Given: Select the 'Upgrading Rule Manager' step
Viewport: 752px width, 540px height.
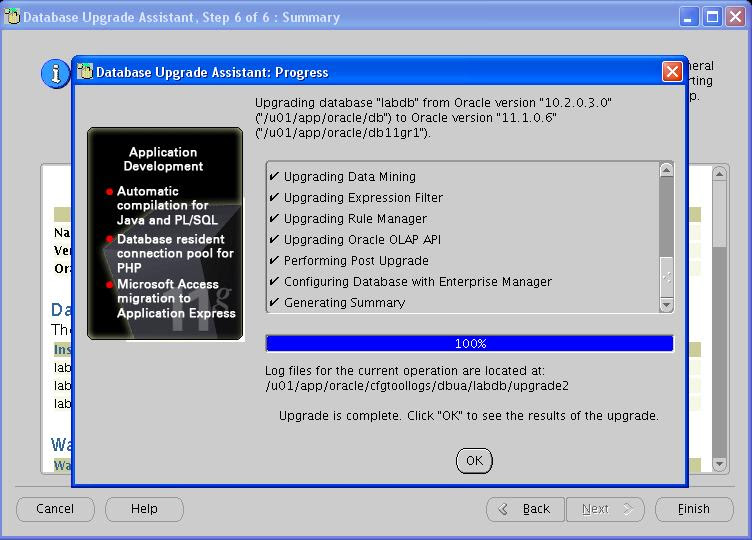Looking at the screenshot, I should 355,219.
